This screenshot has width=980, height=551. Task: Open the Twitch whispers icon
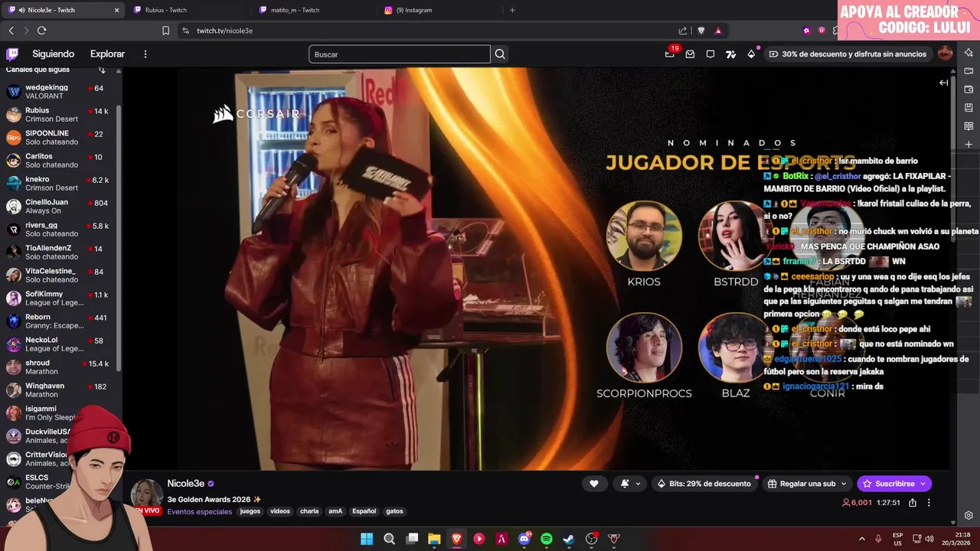(x=710, y=54)
